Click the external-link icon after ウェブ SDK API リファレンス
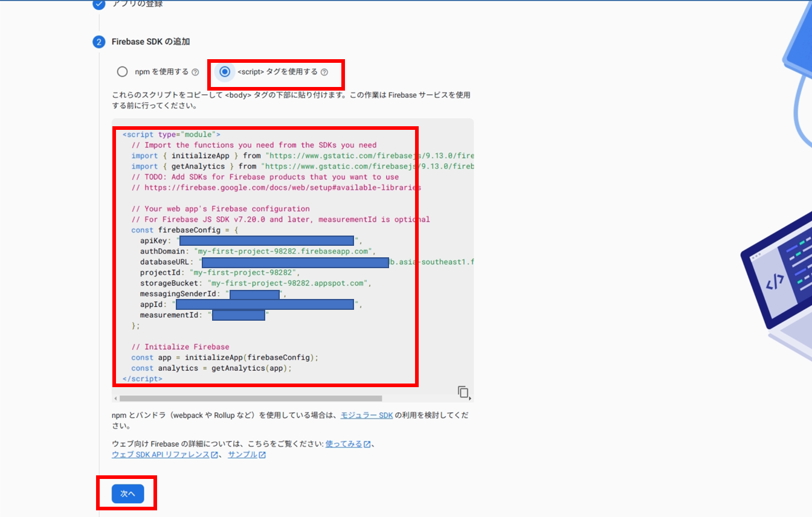The height and width of the screenshot is (517, 812). [x=214, y=455]
